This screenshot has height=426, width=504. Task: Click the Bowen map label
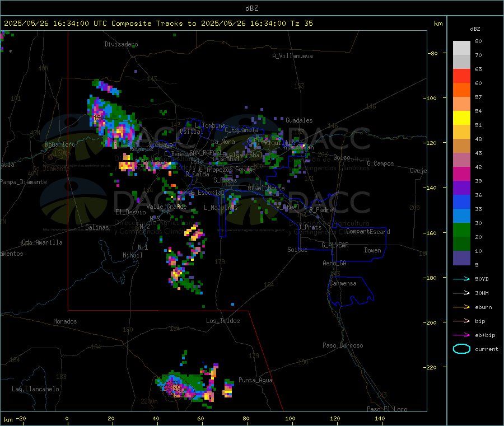[x=372, y=250]
